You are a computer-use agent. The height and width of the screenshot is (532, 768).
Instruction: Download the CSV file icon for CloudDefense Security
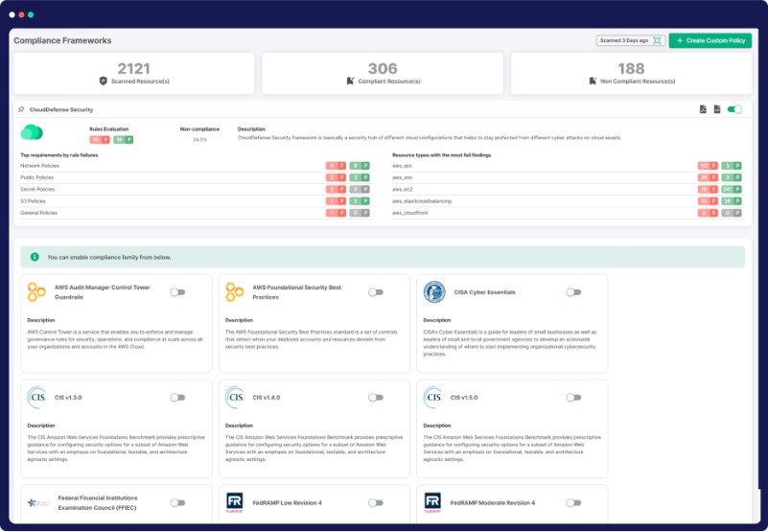click(x=717, y=109)
